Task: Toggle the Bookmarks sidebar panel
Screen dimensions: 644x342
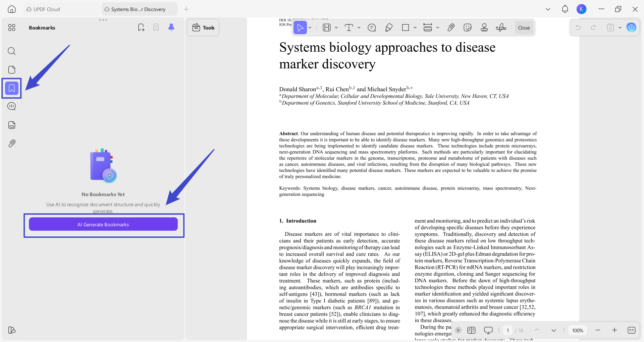Action: tap(12, 89)
